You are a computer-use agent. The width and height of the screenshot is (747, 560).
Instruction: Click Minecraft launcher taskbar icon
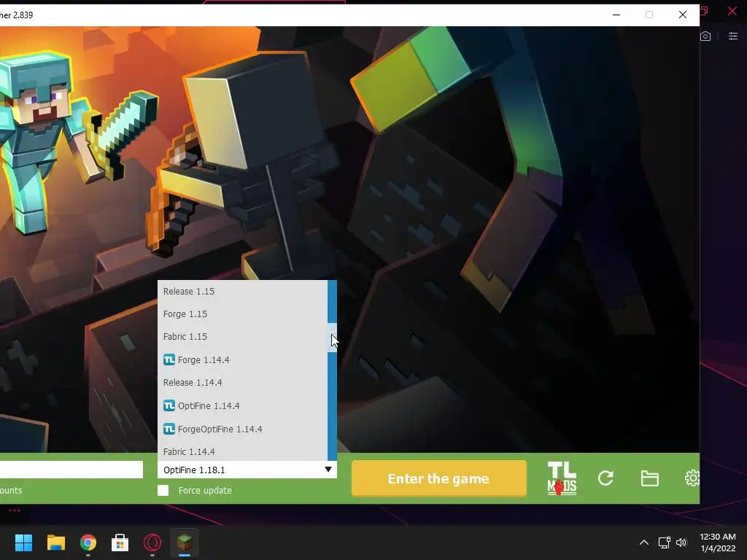[x=185, y=542]
